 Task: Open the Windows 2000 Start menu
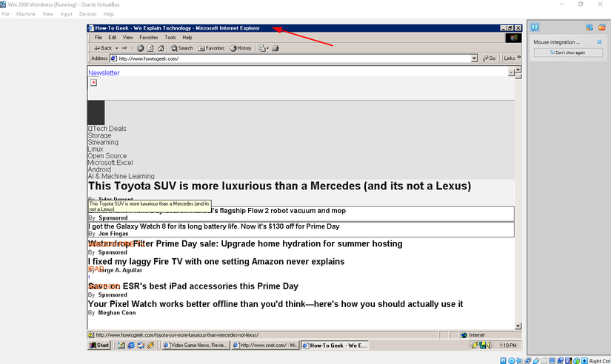pos(99,346)
